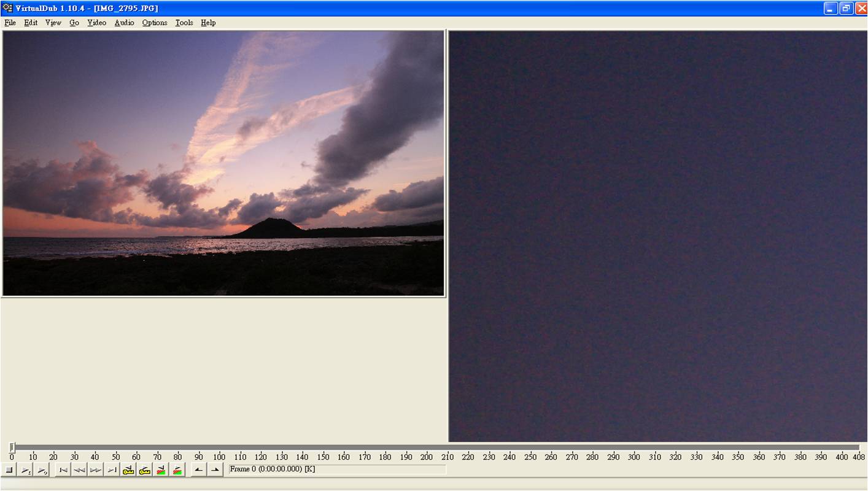The image size is (868, 491).
Task: Open the Edit menu
Action: click(31, 23)
